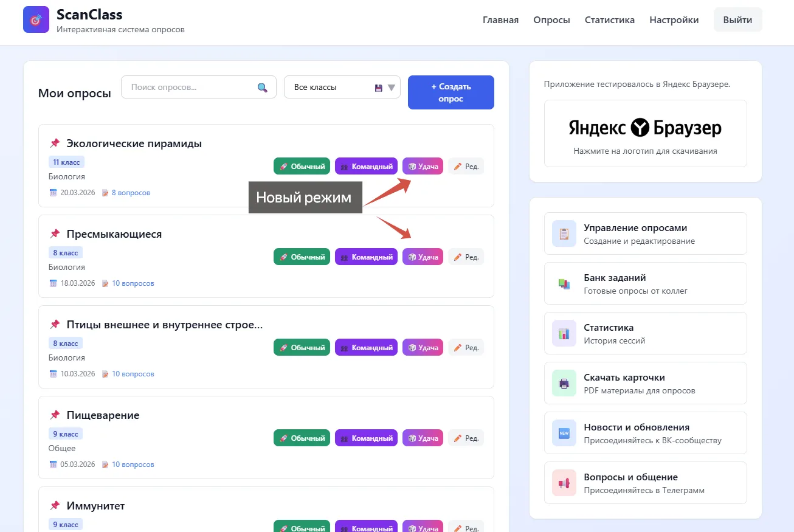Click the Статистика chart icon in sidebar
Image resolution: width=794 pixels, height=532 pixels.
(564, 333)
